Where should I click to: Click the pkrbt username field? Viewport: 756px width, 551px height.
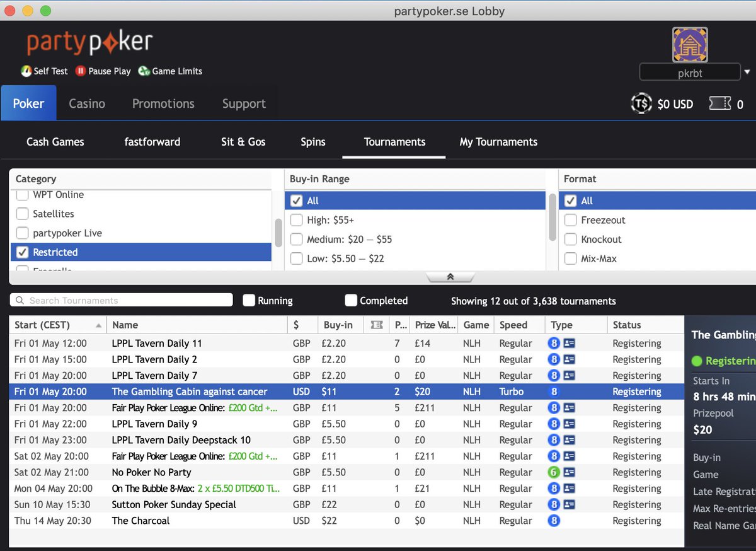pos(690,72)
